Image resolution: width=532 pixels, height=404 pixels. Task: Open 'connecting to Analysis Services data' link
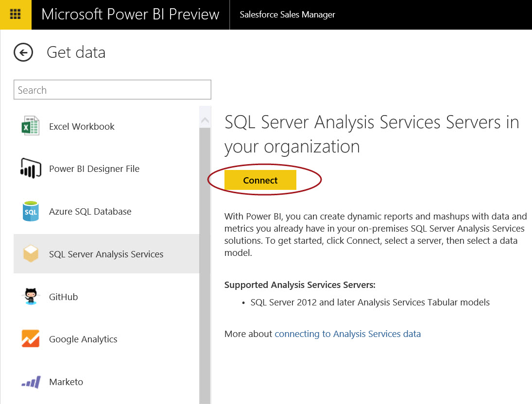pyautogui.click(x=347, y=334)
